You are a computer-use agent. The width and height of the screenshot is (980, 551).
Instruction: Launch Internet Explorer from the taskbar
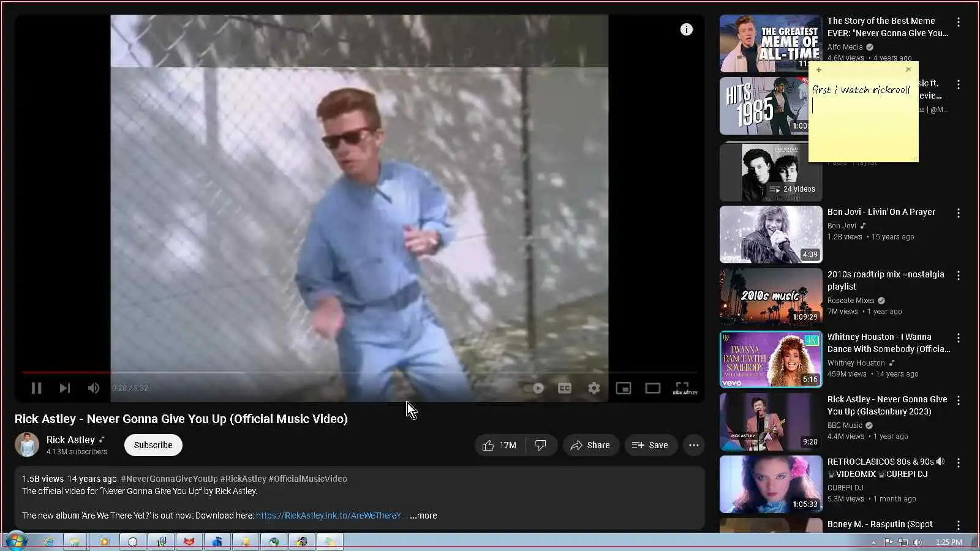click(x=48, y=542)
